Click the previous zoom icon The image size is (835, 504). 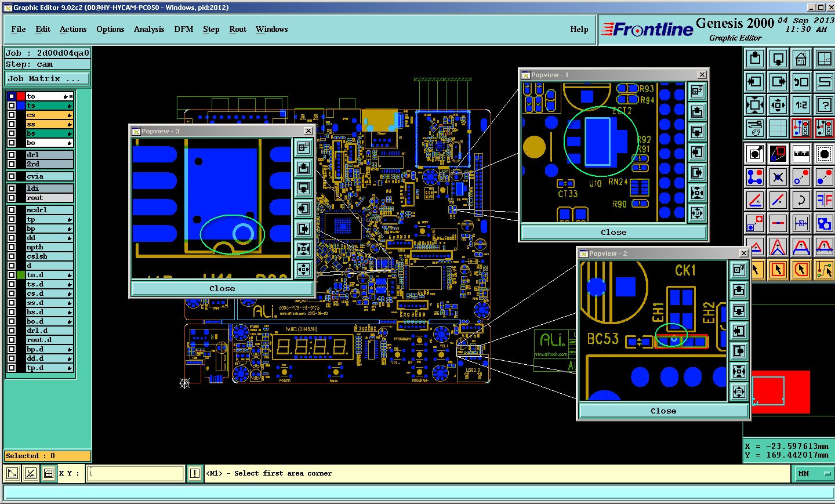tap(801, 82)
